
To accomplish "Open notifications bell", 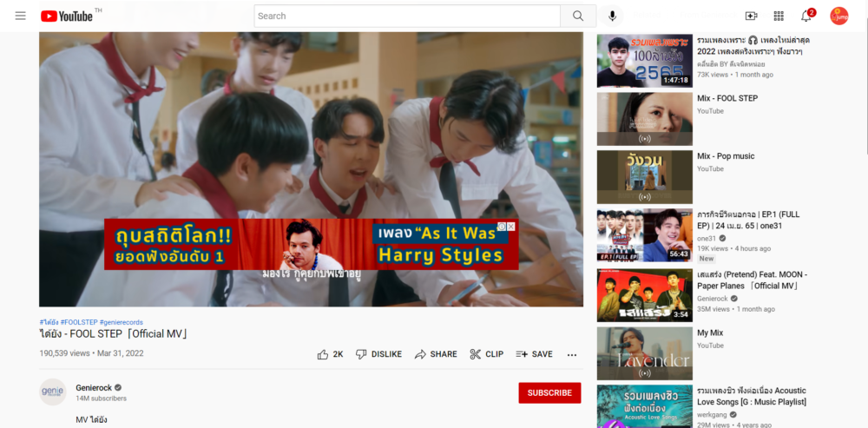I will tap(806, 16).
